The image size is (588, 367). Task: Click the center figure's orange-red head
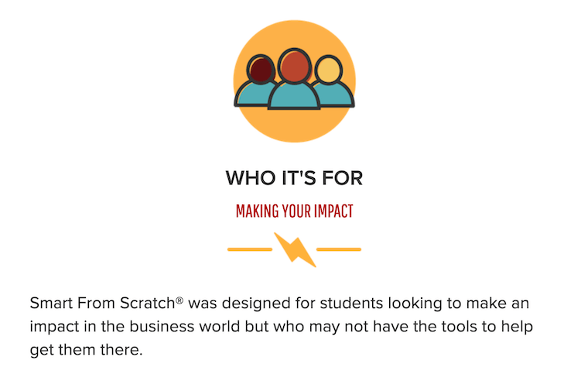[x=293, y=66]
